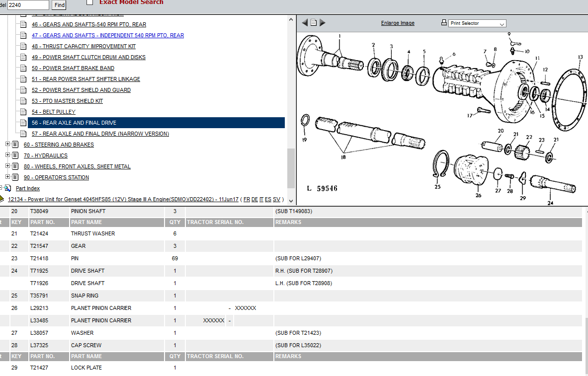Open 47 - Independent 540 RPM PTO Rear

[107, 35]
